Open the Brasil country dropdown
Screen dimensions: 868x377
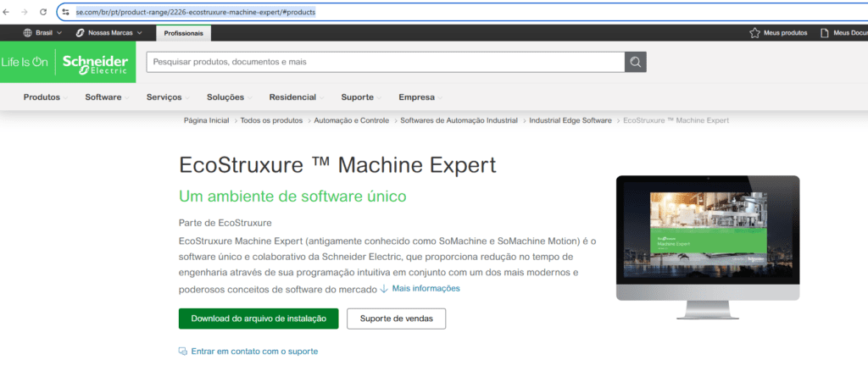click(43, 33)
